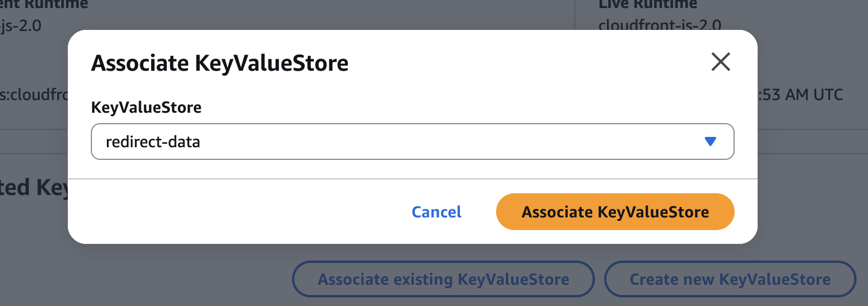Image resolution: width=868 pixels, height=306 pixels.
Task: Click the Live Runtime heading in background
Action: [648, 5]
